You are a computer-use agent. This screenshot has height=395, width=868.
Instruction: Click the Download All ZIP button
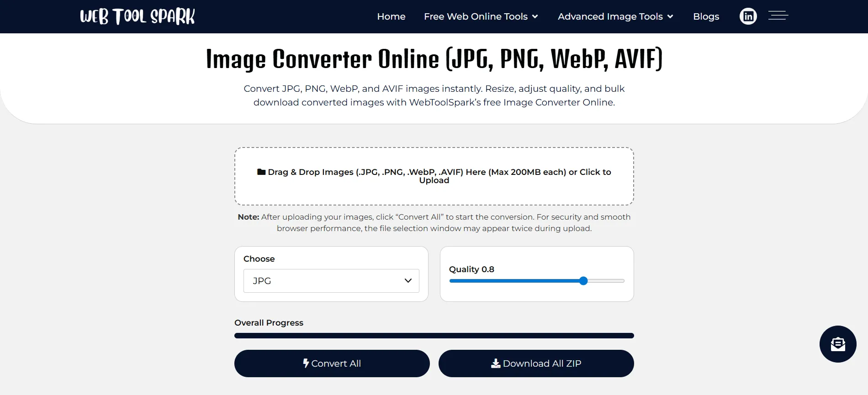point(536,363)
